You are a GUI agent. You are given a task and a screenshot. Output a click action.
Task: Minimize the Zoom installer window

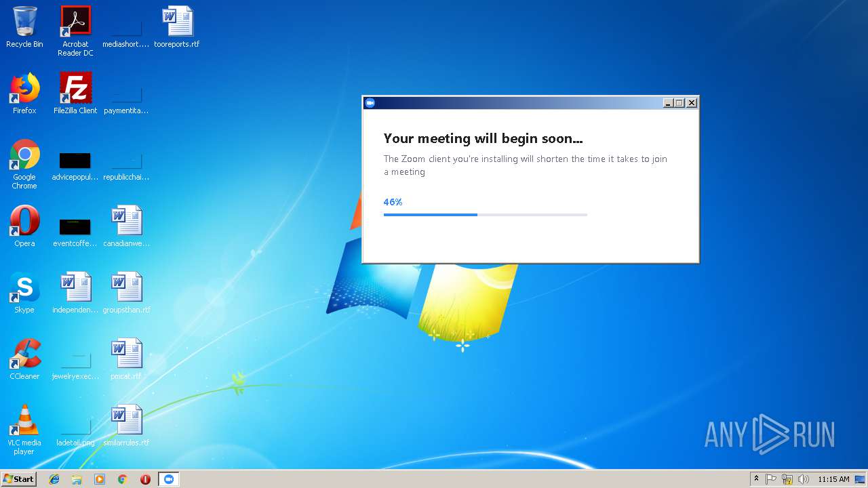pos(668,103)
